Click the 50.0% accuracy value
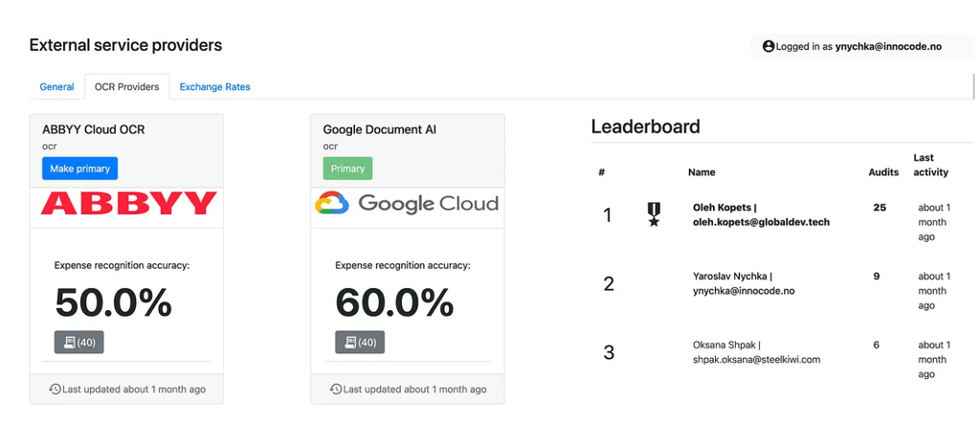 pyautogui.click(x=113, y=302)
